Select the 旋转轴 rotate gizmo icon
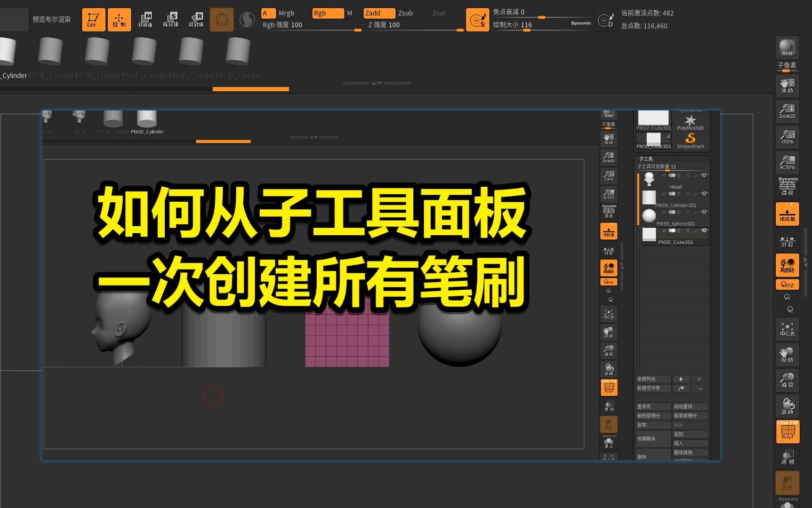The width and height of the screenshot is (812, 508). pyautogui.click(x=196, y=20)
